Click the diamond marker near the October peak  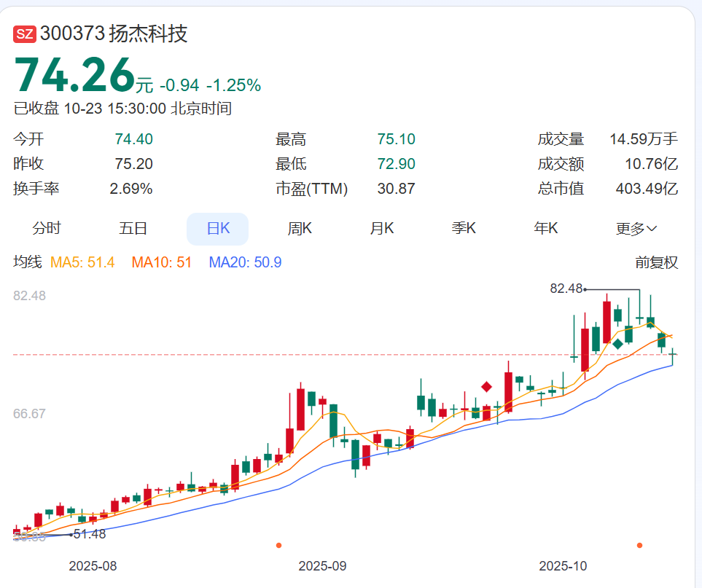click(x=618, y=344)
